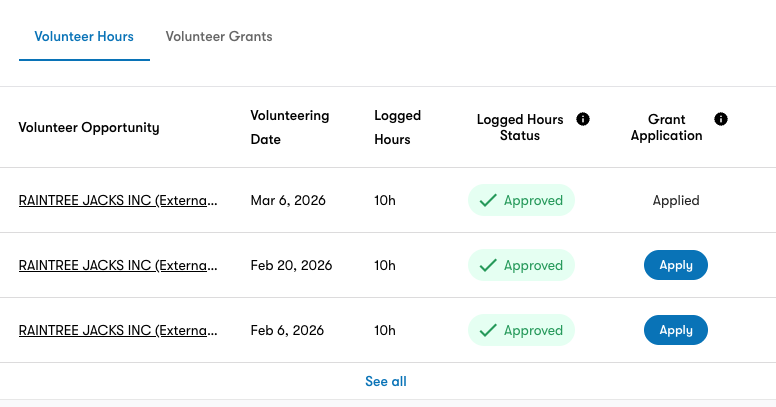The image size is (776, 407).
Task: Select the Volunteer Hours tab
Action: [84, 37]
